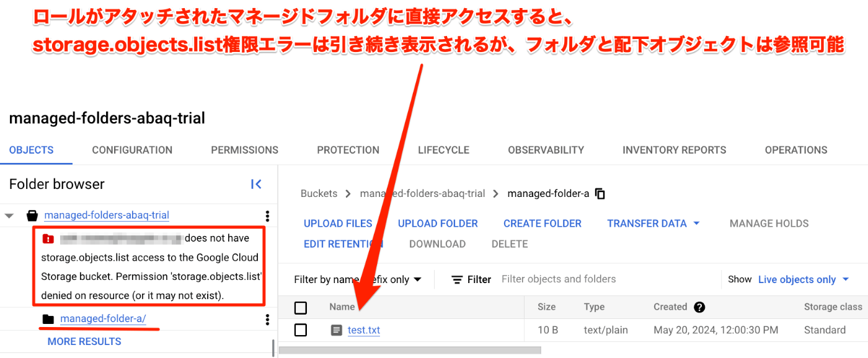Go to Buckets in the breadcrumb
This screenshot has width=868, height=358.
tap(319, 194)
